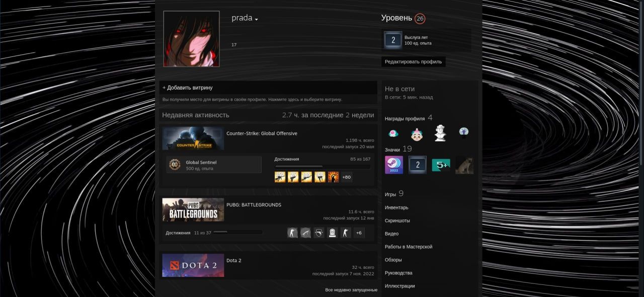The image size is (644, 297).
Task: Click the Не в сети status text
Action: pyautogui.click(x=400, y=89)
